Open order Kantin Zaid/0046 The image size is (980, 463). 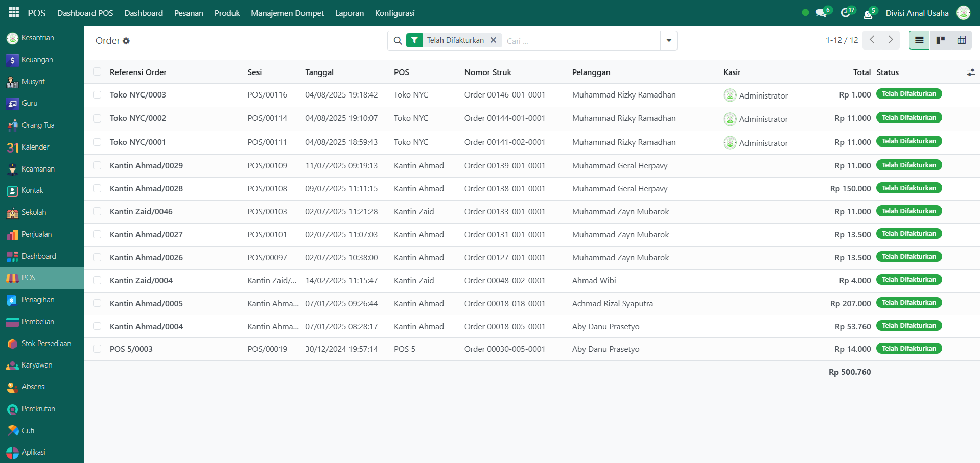coord(141,211)
